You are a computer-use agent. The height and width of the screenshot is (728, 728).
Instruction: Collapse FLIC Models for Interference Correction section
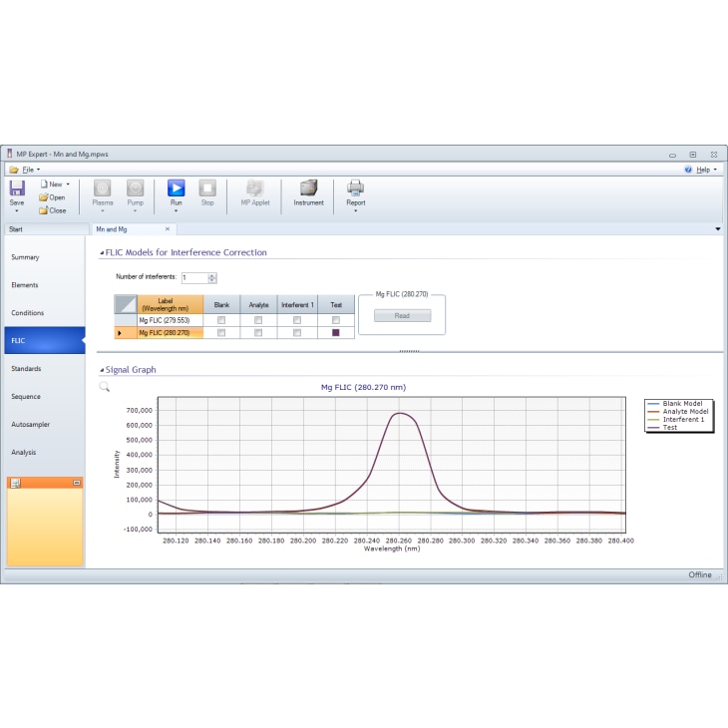point(102,253)
